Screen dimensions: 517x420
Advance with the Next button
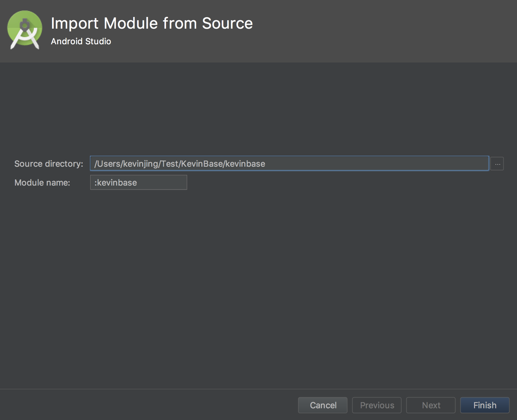point(431,405)
